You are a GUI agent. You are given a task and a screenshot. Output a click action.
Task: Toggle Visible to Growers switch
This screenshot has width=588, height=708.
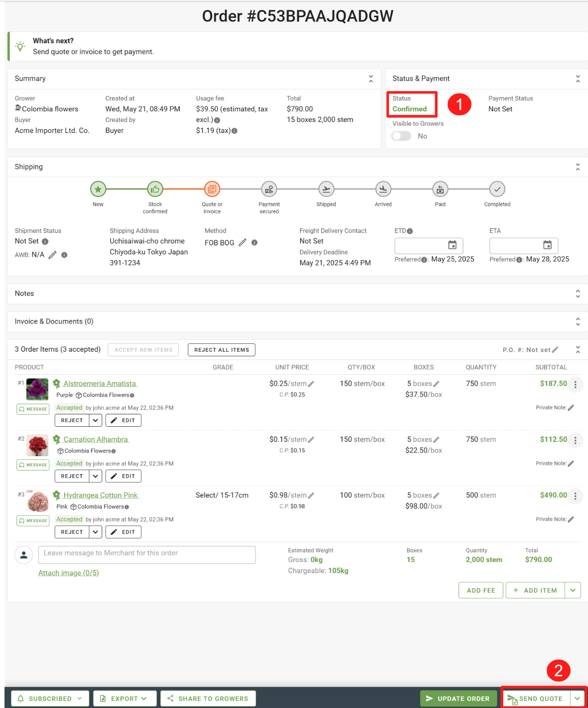pyautogui.click(x=401, y=136)
